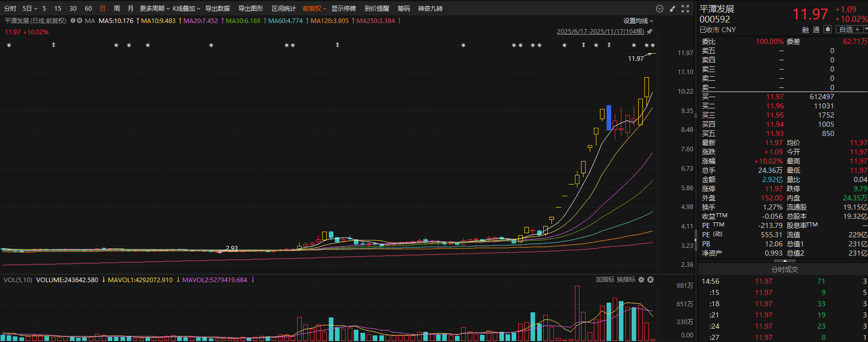This screenshot has height=342, width=868.
Task: Click the price alert bell icon
Action: coord(828,30)
